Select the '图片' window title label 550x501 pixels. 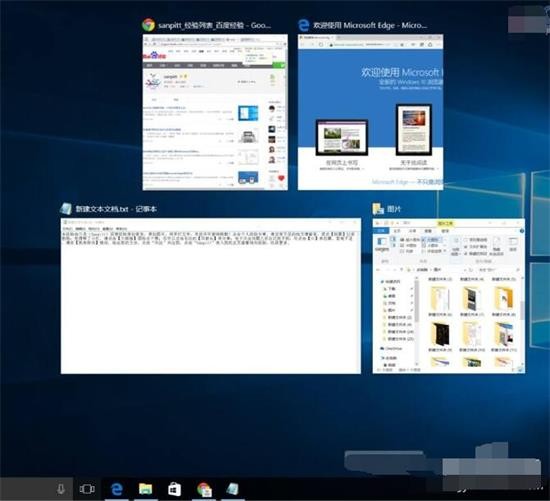tap(394, 209)
